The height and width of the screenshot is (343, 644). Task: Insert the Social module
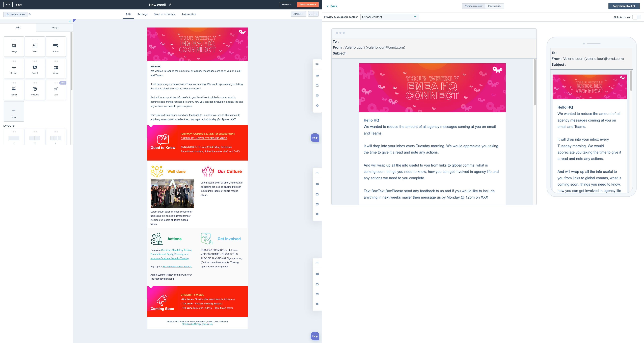(35, 68)
